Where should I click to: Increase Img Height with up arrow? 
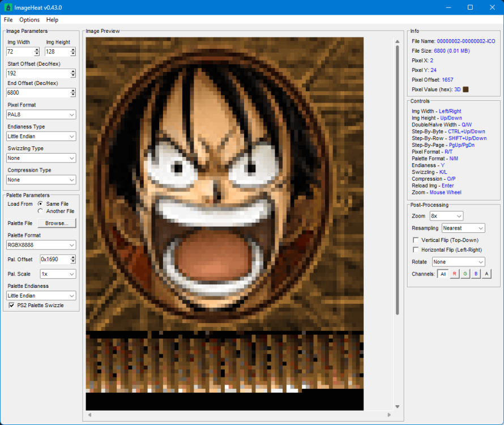tap(73, 49)
